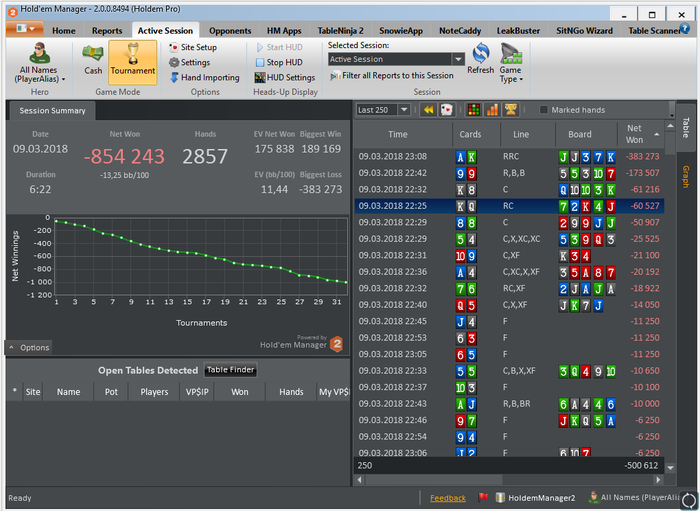Viewport: 700px width, 511px height.
Task: Select the Tournament game mode trophy
Action: click(133, 62)
